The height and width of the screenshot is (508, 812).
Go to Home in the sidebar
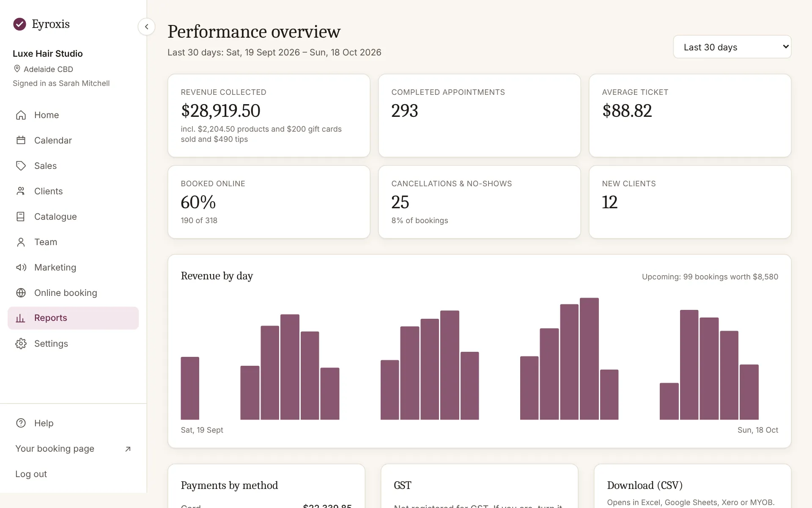point(73,115)
